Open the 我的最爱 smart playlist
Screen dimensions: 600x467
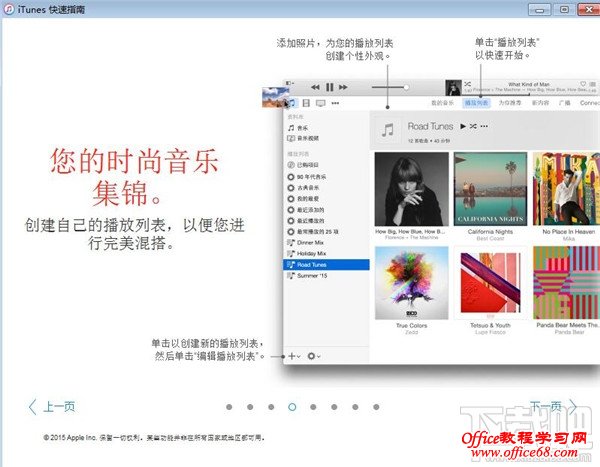click(303, 199)
